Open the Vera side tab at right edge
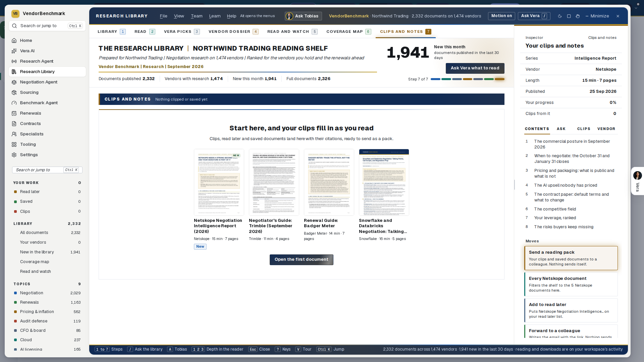 (637, 181)
